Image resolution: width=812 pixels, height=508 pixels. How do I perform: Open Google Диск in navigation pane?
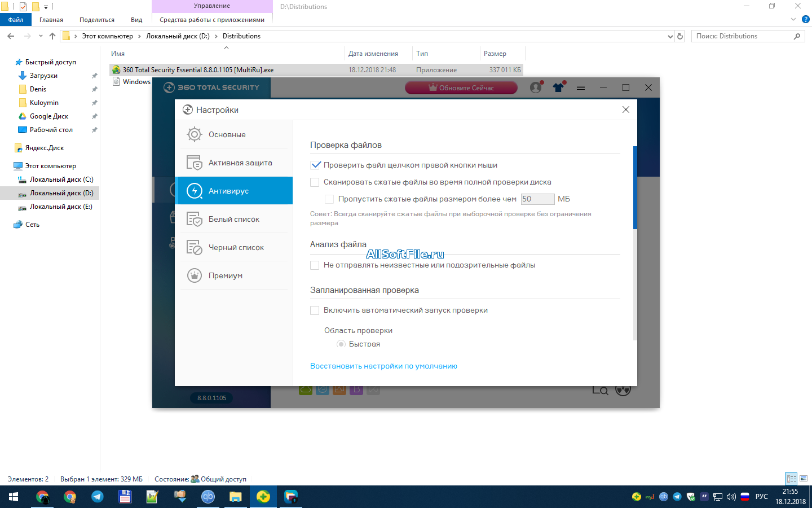pos(49,116)
